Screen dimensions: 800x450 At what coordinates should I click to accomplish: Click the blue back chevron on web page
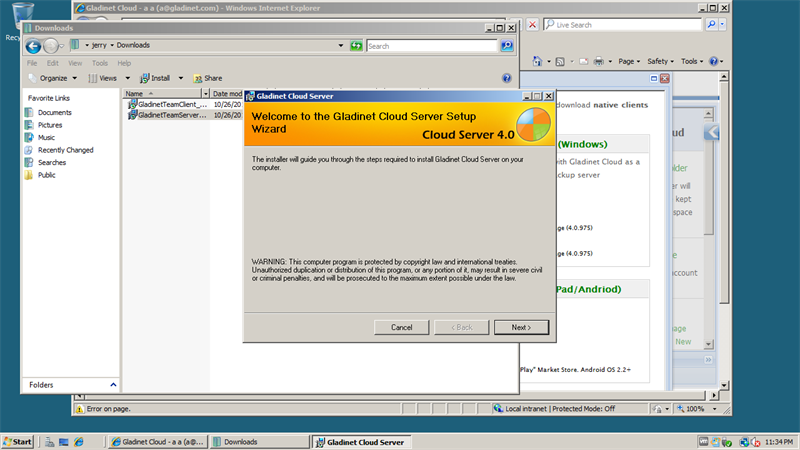click(x=712, y=132)
